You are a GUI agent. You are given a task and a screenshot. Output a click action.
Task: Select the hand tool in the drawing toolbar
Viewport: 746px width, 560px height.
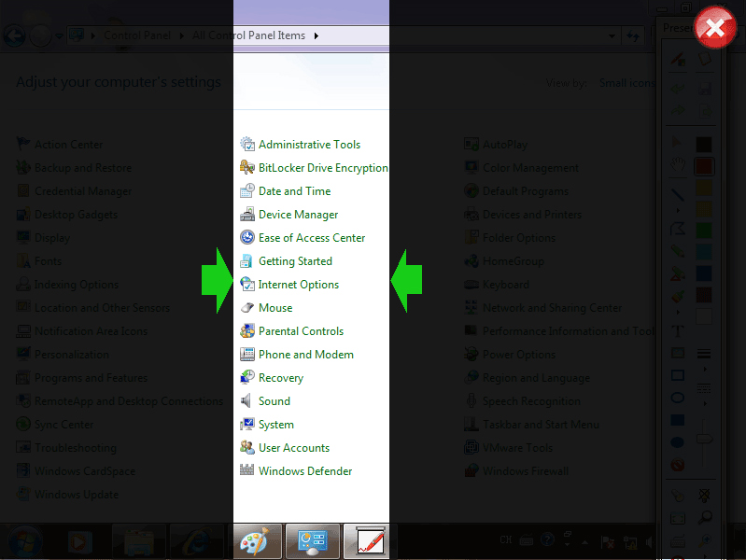pos(678,165)
